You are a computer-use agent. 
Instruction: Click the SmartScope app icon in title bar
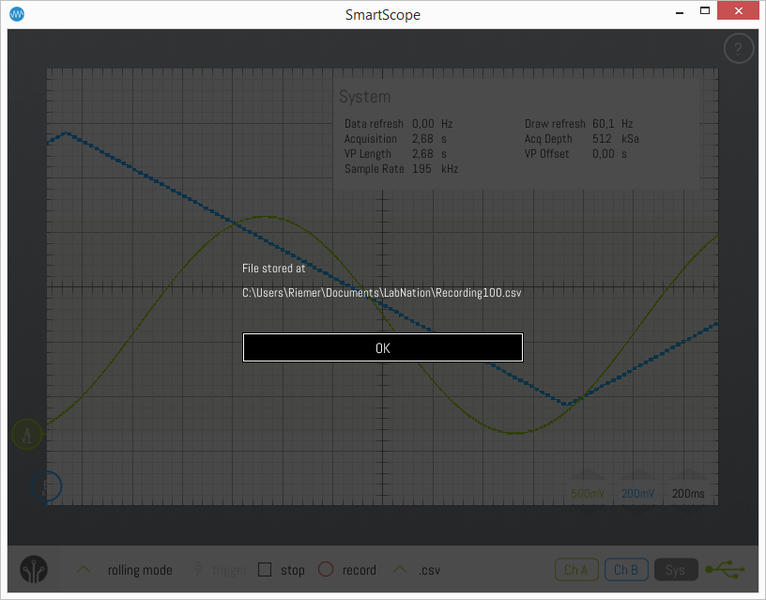(17, 14)
